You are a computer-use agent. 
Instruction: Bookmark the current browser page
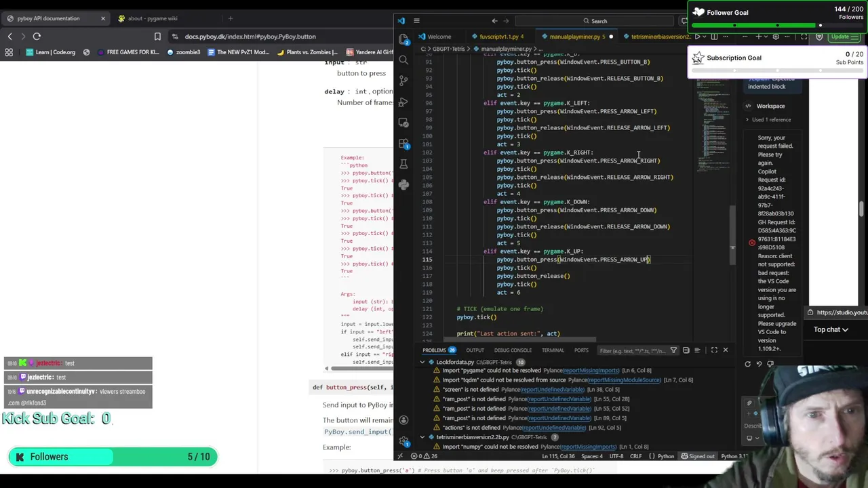pos(157,37)
